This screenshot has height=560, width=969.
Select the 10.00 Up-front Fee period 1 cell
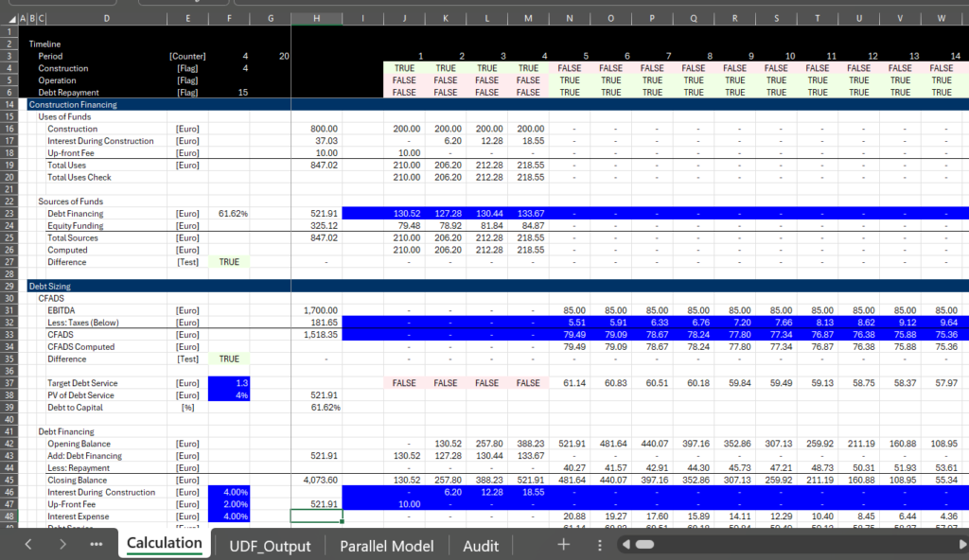[404, 153]
